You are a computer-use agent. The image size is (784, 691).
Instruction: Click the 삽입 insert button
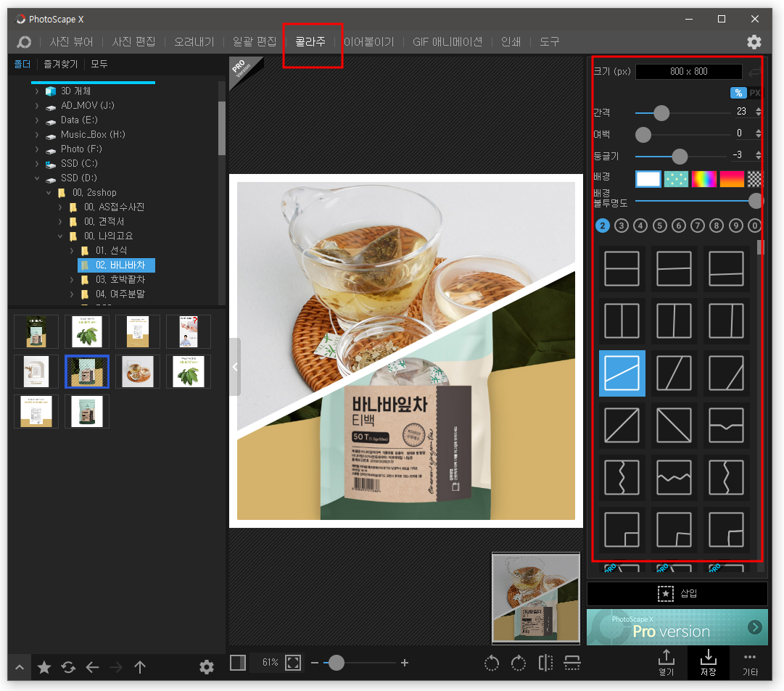tap(677, 594)
